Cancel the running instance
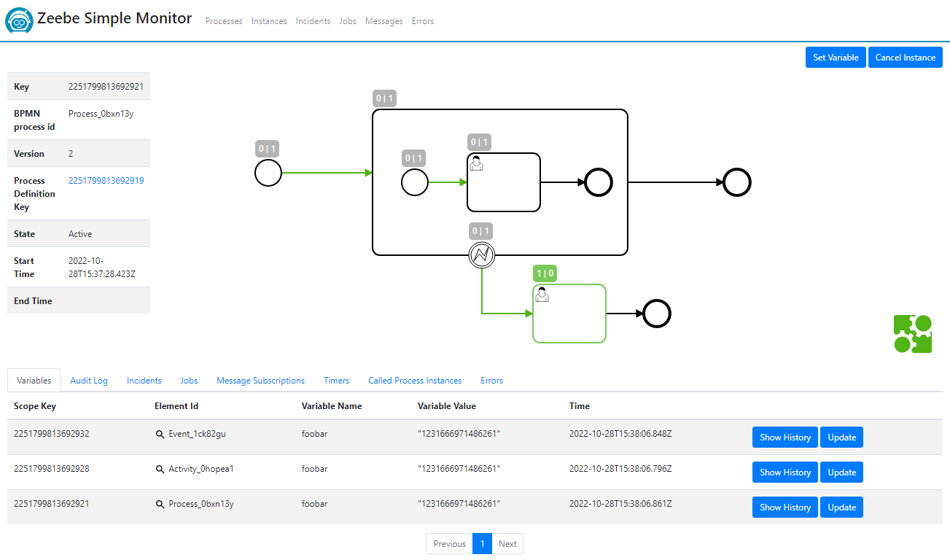Image resolution: width=950 pixels, height=560 pixels. pos(905,57)
